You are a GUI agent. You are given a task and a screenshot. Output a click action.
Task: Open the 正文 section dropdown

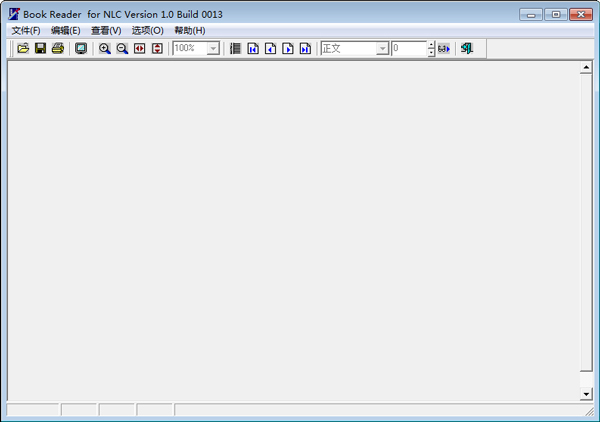point(382,48)
